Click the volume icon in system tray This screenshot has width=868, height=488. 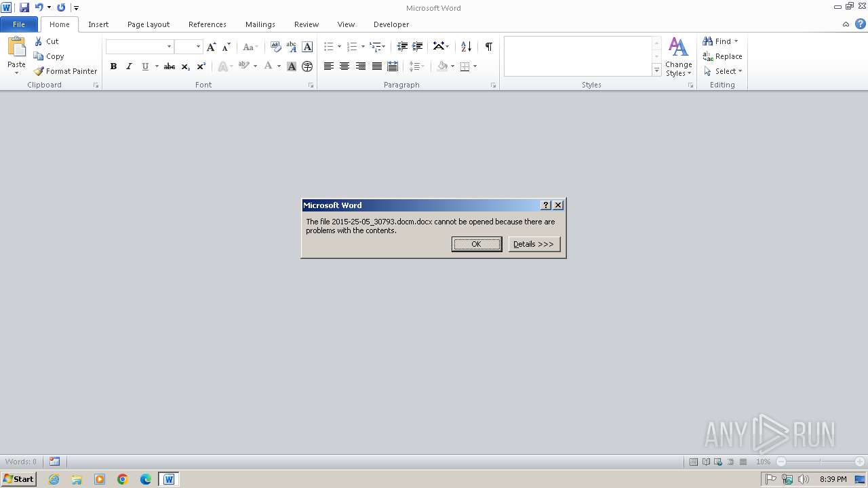804,479
